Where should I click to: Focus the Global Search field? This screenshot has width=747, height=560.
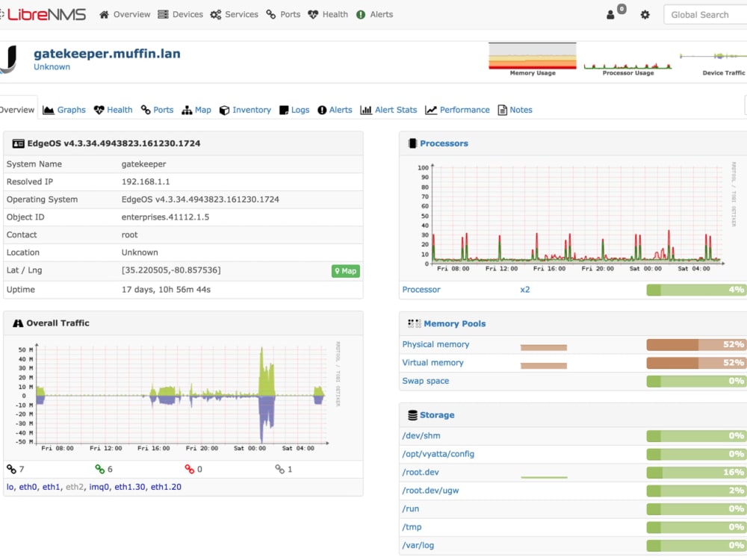(x=705, y=15)
